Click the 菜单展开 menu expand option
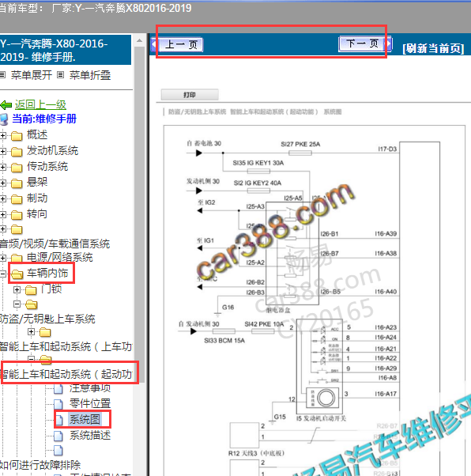 coord(32,75)
